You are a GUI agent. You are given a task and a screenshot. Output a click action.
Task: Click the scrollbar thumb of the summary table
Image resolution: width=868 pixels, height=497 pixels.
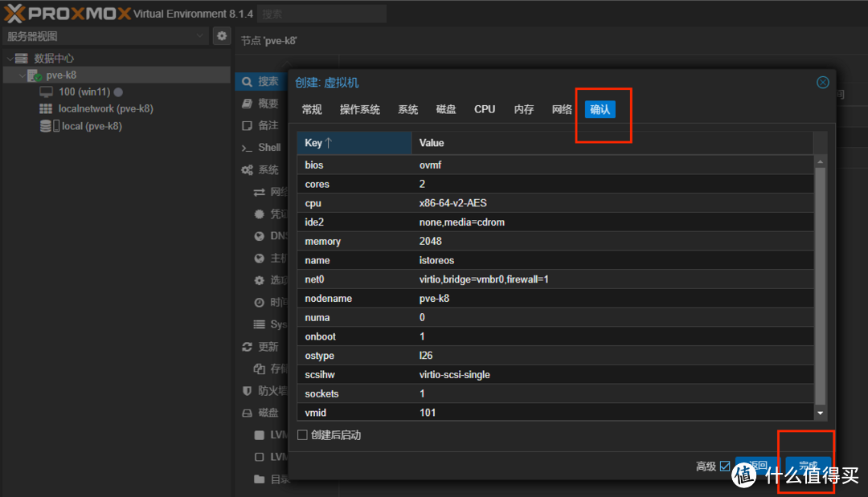[x=821, y=286]
